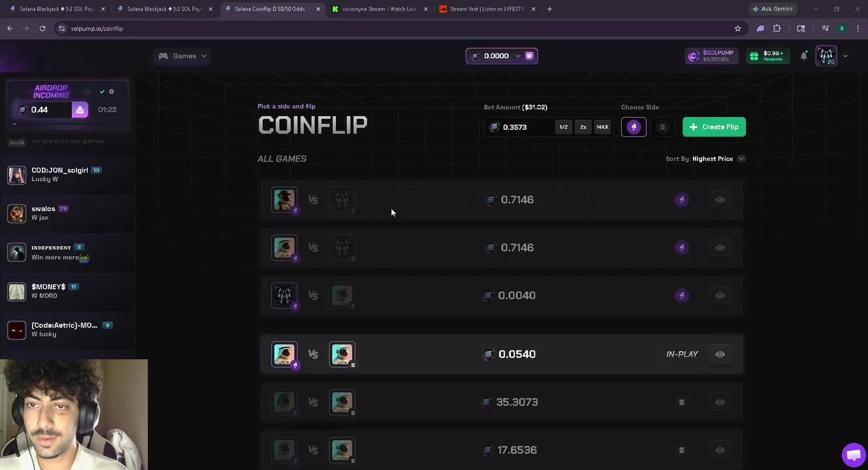868x470 pixels.
Task: Click the purple wallet icon beside balance
Action: (x=530, y=56)
